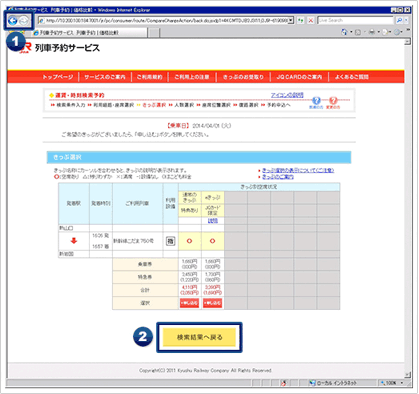Click the 指 reserved seat facility icon
This screenshot has height=394, width=419.
pyautogui.click(x=170, y=241)
